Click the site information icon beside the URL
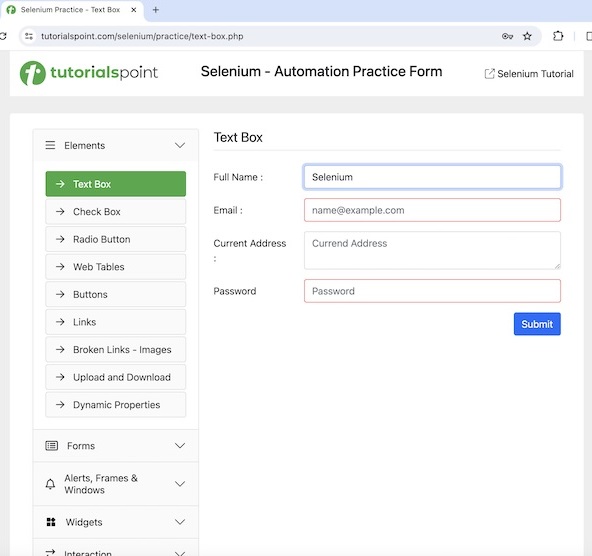The width and height of the screenshot is (592, 556). (x=29, y=36)
